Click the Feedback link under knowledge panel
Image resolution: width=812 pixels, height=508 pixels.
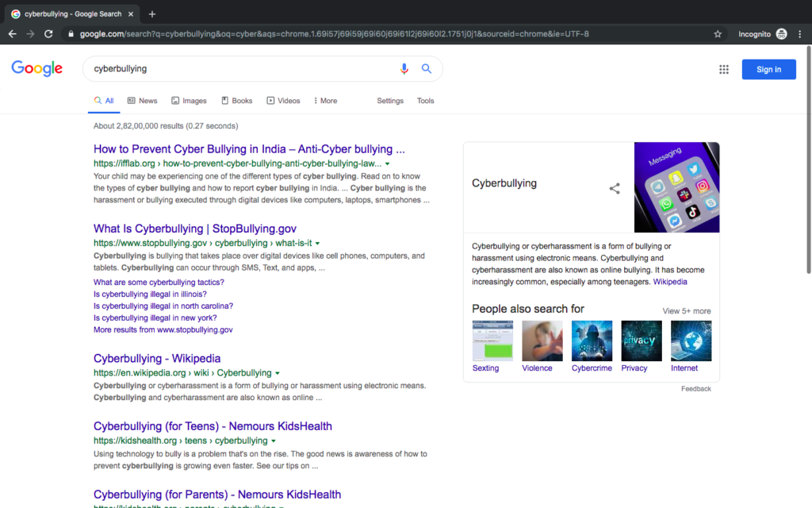[695, 389]
